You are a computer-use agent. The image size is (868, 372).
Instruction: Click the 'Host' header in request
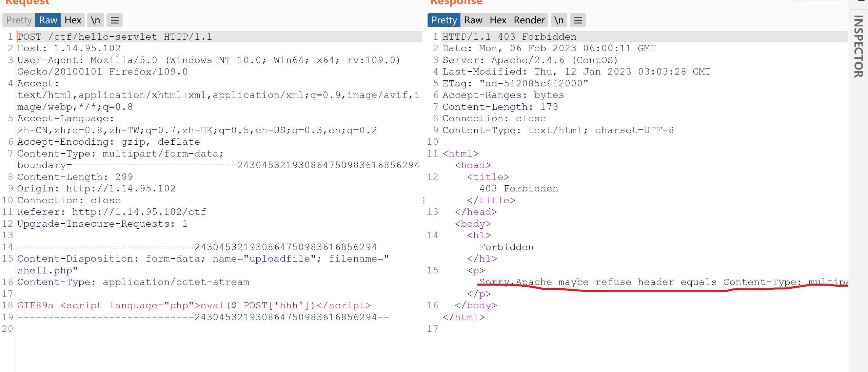click(x=69, y=48)
